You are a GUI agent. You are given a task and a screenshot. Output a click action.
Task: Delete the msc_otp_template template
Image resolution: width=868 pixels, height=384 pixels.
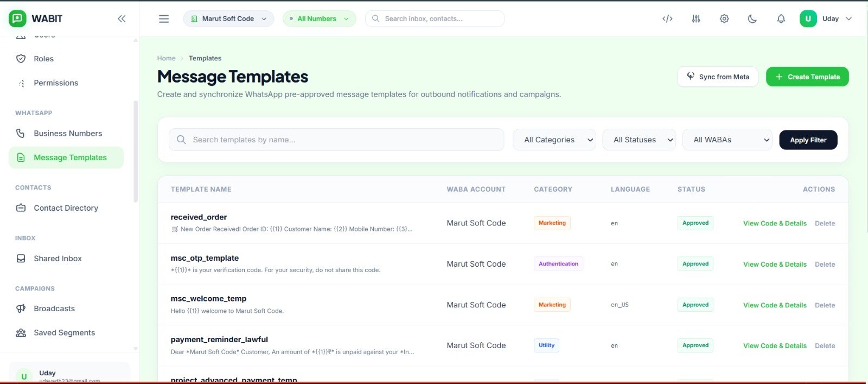[825, 264]
